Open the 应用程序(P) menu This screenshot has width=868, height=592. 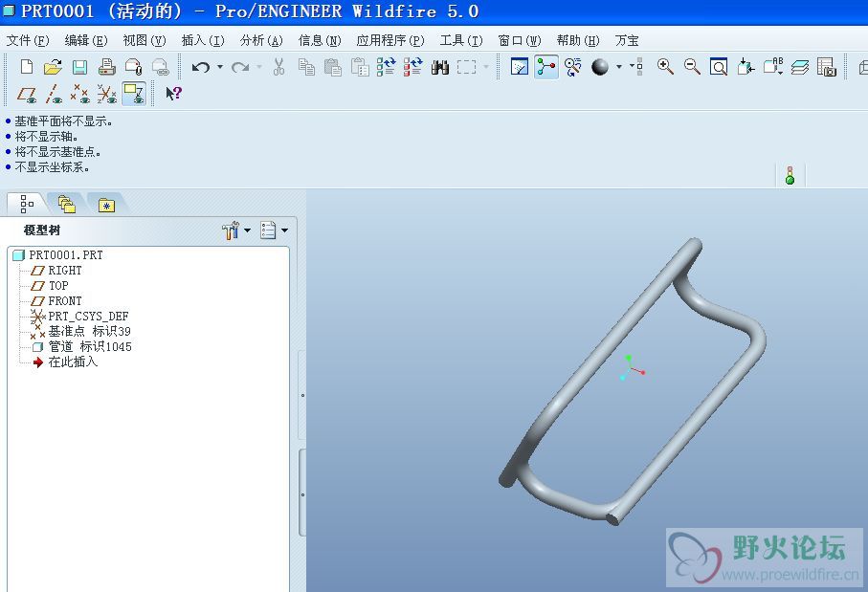coord(390,40)
